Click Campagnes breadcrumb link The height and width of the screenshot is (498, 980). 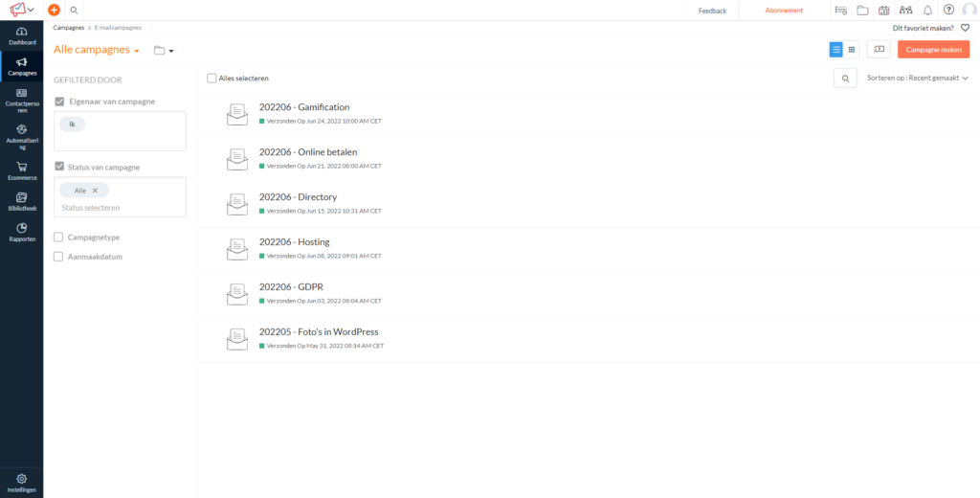69,28
